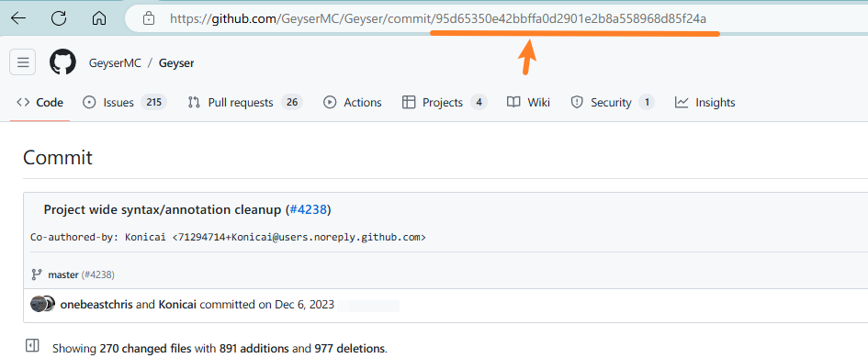The image size is (868, 358).
Task: Click the 'committed on Dec 6, 2023' text
Action: (266, 305)
